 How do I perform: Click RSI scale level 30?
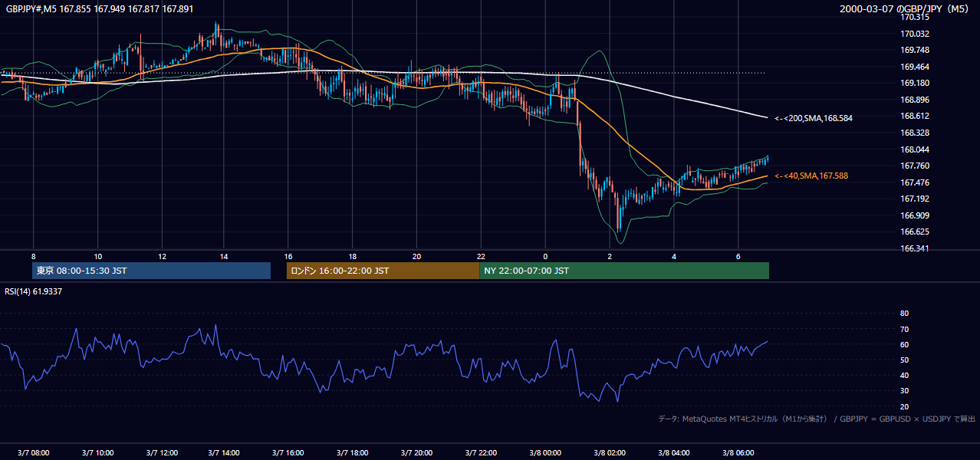click(905, 391)
